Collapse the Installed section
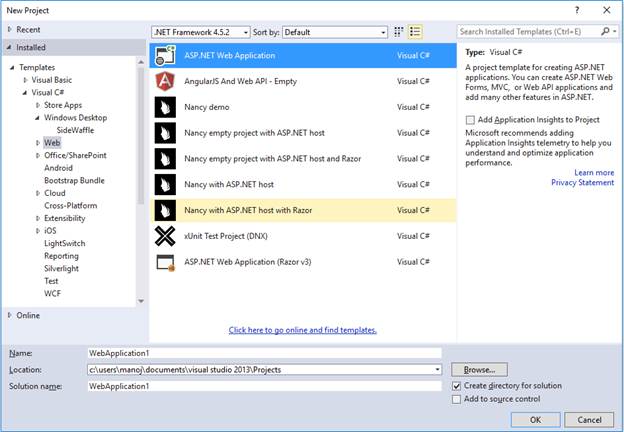This screenshot has width=624, height=432. click(9, 47)
